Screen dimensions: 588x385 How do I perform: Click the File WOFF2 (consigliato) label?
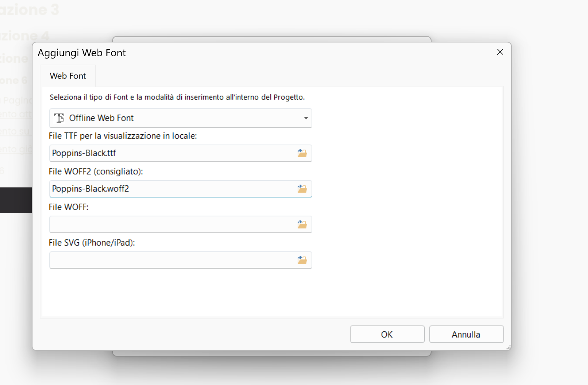click(x=96, y=171)
